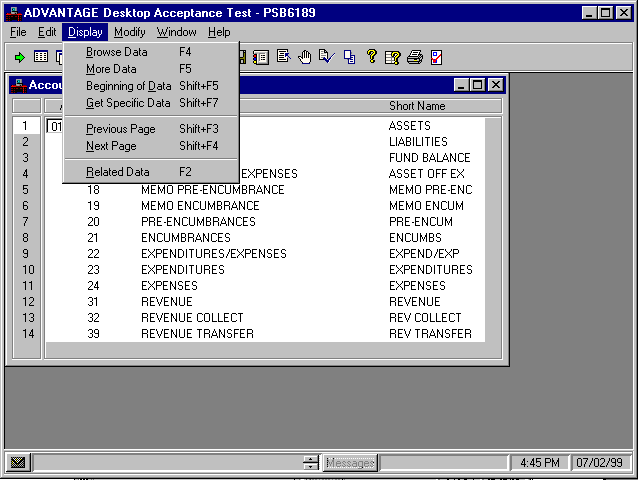Click the table grid toolbar icon
This screenshot has width=638, height=480.
point(41,57)
